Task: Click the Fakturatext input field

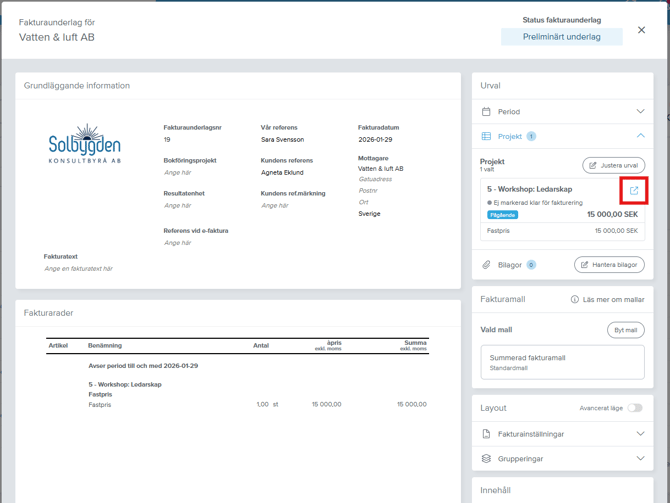Action: (78, 269)
